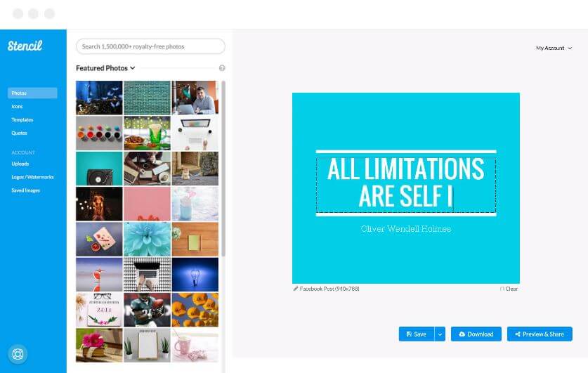Click the Save button
The width and height of the screenshot is (588, 373).
tap(417, 334)
